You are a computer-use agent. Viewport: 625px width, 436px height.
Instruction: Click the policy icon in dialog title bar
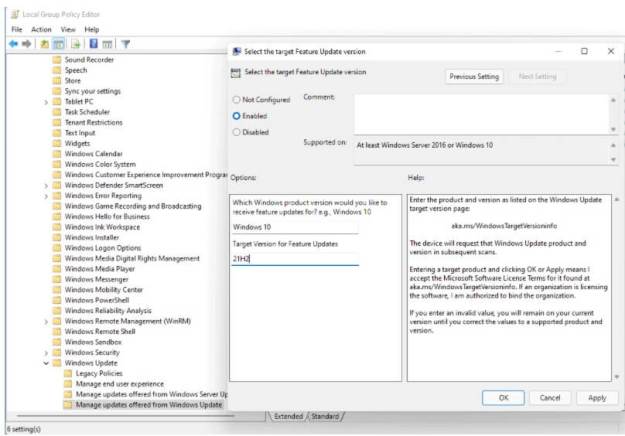tap(237, 51)
